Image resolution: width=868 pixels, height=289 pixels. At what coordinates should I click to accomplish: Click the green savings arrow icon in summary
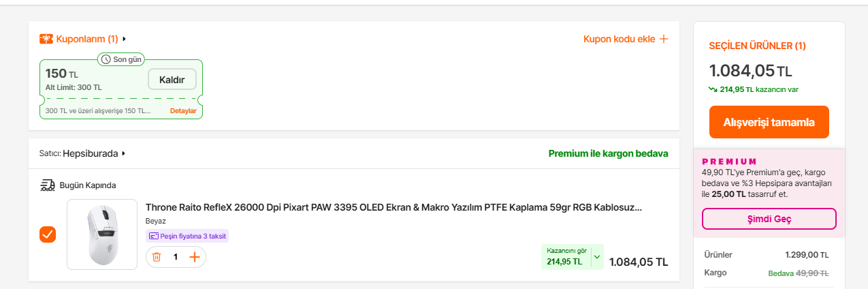pyautogui.click(x=713, y=89)
